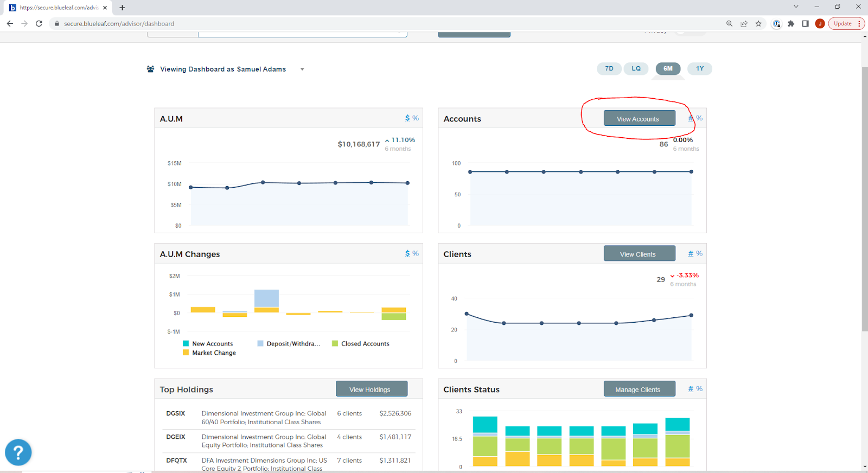Click the zoom magnifier icon in address bar

pyautogui.click(x=729, y=24)
